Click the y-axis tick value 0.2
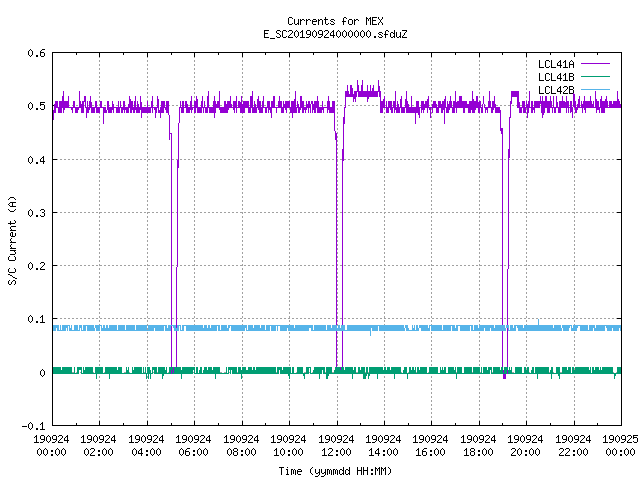640x480 pixels. [x=36, y=266]
